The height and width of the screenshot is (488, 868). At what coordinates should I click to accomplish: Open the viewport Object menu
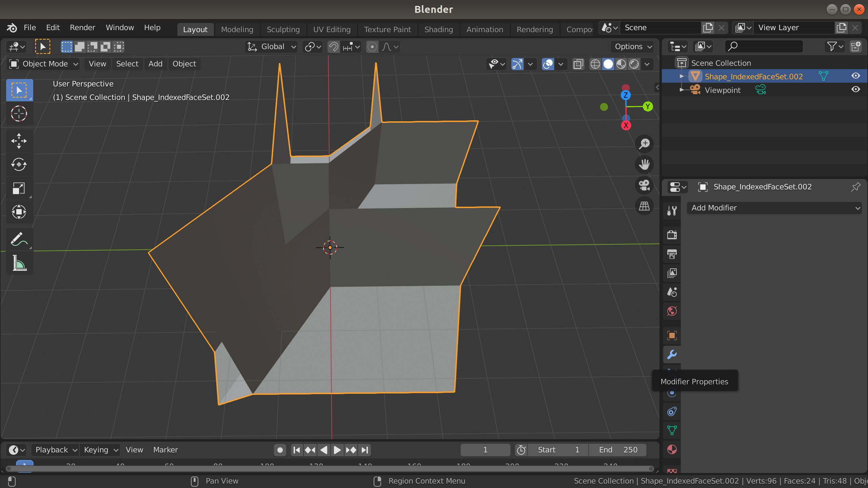(x=184, y=64)
